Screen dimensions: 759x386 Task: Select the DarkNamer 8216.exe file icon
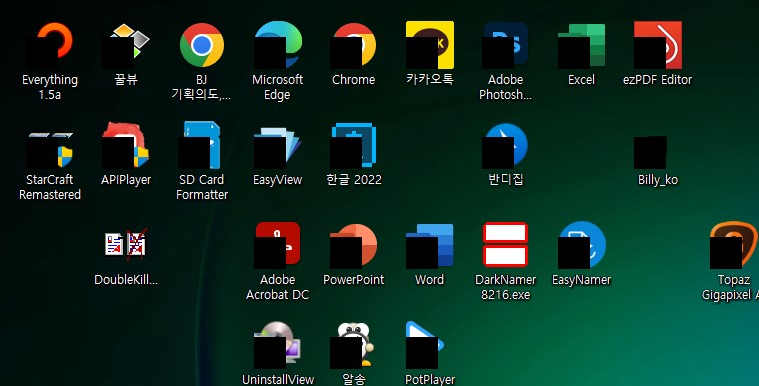(506, 245)
